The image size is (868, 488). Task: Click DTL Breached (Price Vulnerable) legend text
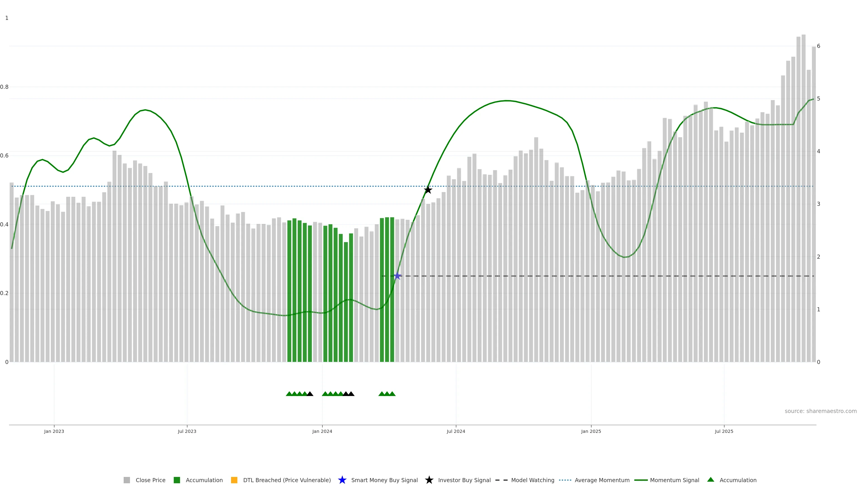(x=287, y=480)
